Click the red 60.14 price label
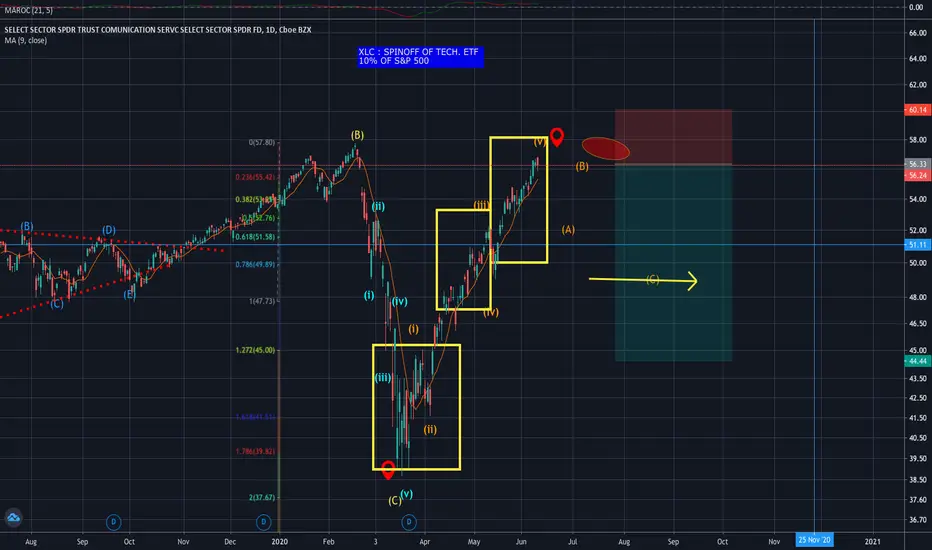This screenshot has width=932, height=550. click(917, 110)
